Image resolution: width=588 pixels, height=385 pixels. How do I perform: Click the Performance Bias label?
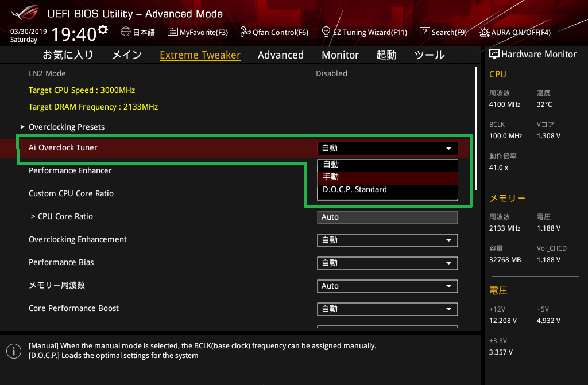(x=61, y=262)
